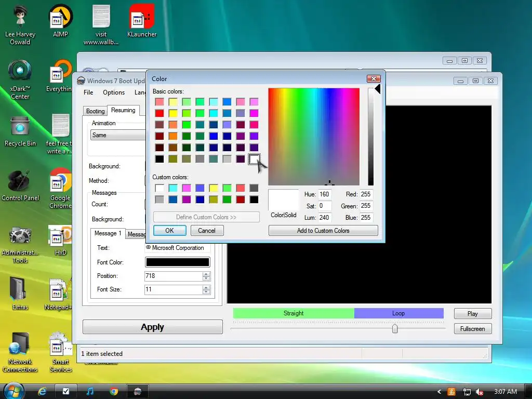Open Administrative Tools desktop icon
The image size is (532, 399).
pyautogui.click(x=20, y=244)
